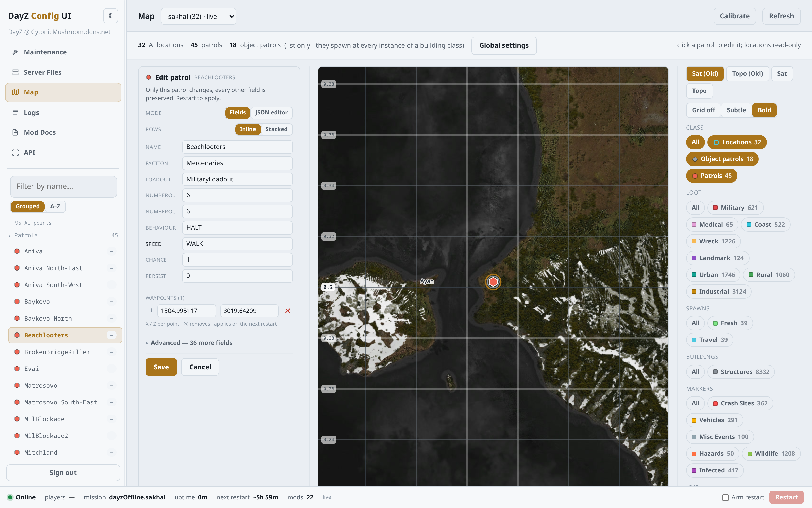Collapse the Patrols group in the list
This screenshot has height=508, width=812.
(x=63, y=235)
